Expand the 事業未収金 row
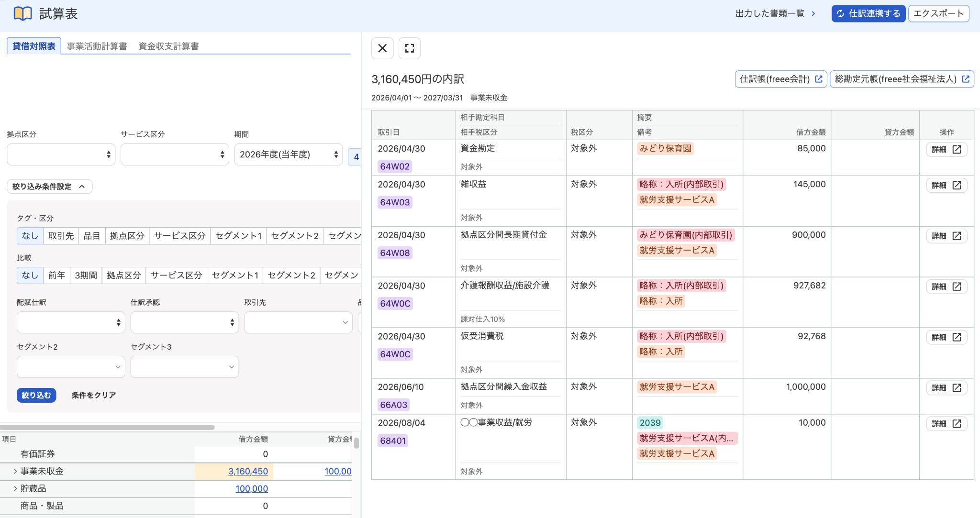This screenshot has width=980, height=518. [x=15, y=471]
